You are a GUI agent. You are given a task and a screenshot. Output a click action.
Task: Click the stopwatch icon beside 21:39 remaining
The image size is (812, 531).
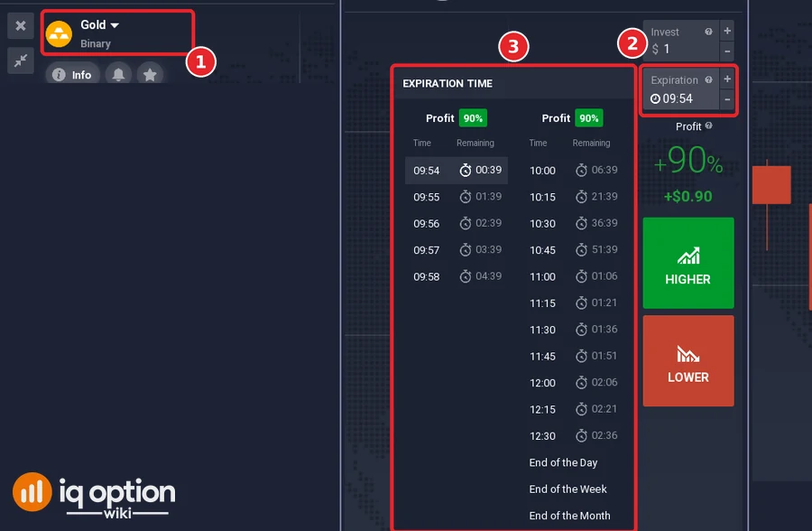[x=582, y=196]
